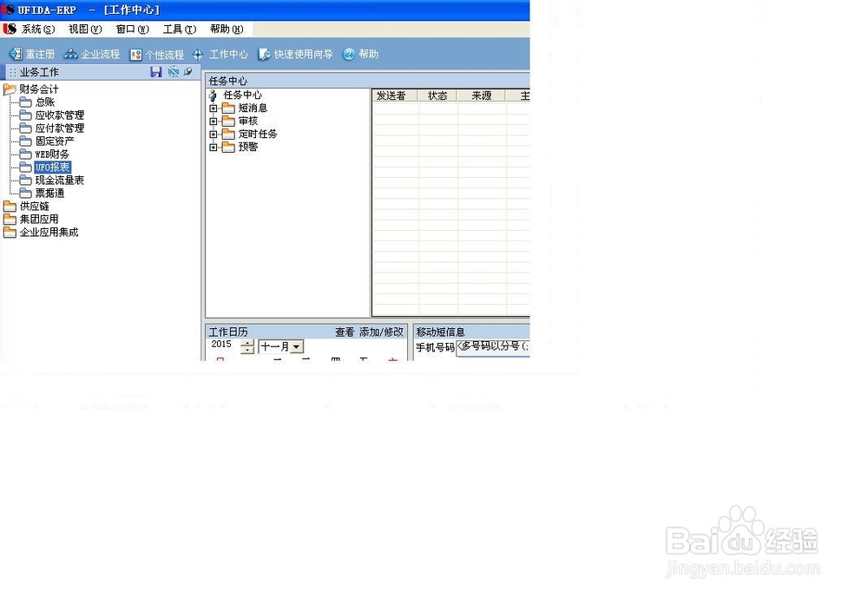Expand the 审核 node plus box

pyautogui.click(x=214, y=121)
